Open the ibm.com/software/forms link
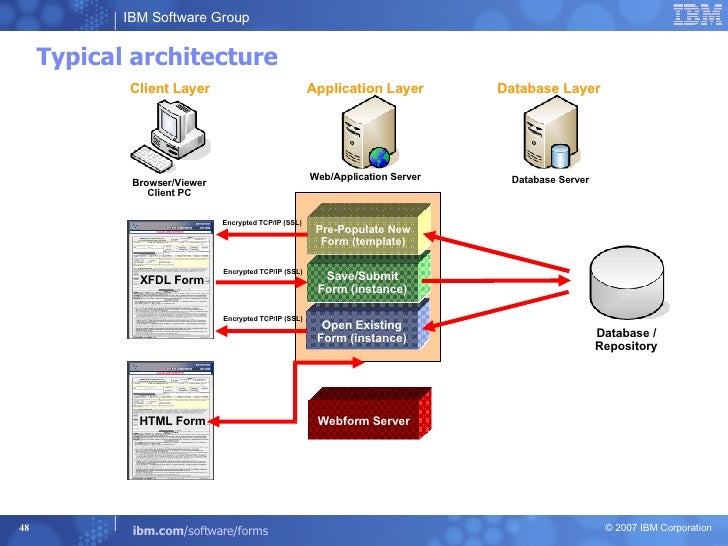 (201, 531)
